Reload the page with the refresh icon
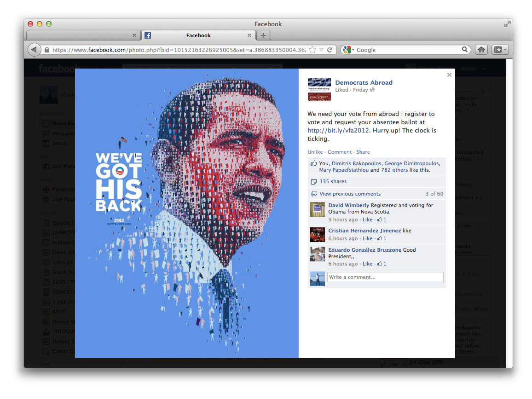This screenshot has height=399, width=532. 330,50
